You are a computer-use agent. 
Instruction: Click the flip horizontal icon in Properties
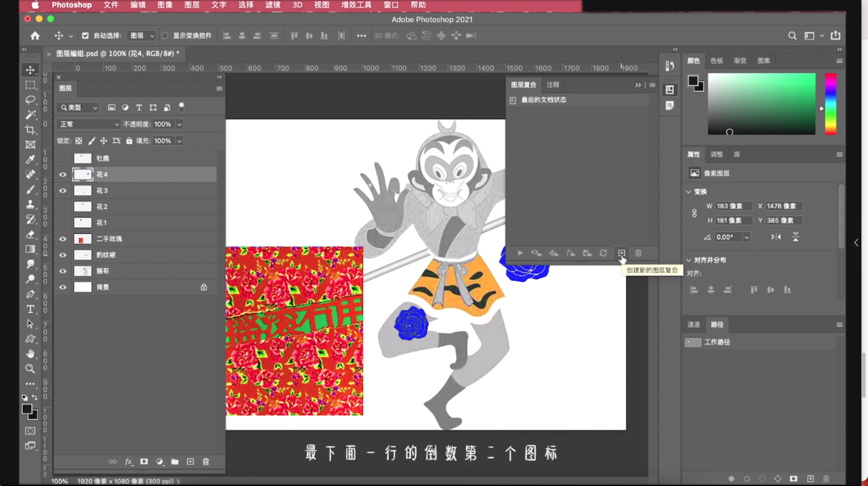(x=776, y=237)
